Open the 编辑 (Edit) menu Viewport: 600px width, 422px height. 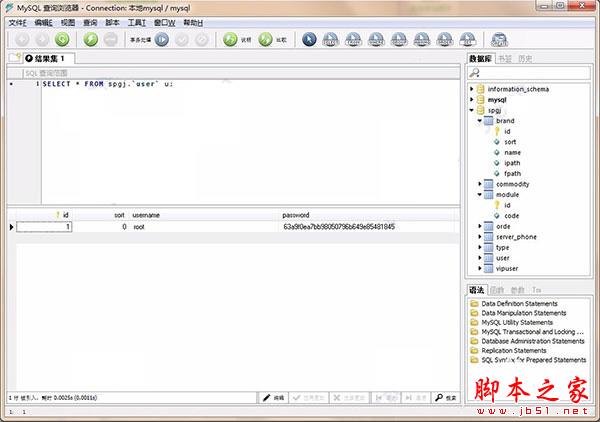coord(43,23)
